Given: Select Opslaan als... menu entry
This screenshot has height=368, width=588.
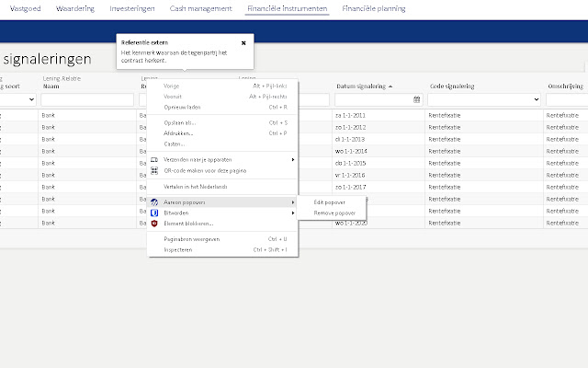Looking at the screenshot, I should (x=179, y=121).
